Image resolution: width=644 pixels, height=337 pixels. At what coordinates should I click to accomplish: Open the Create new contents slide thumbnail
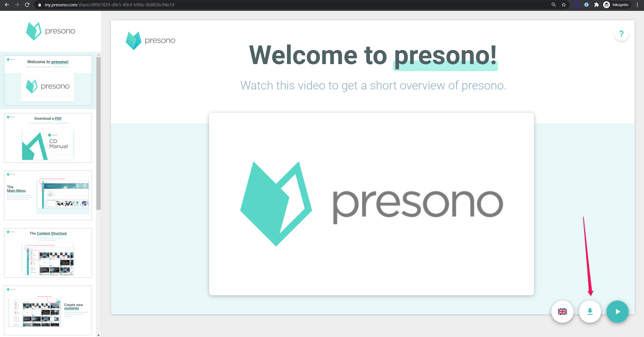[x=48, y=310]
